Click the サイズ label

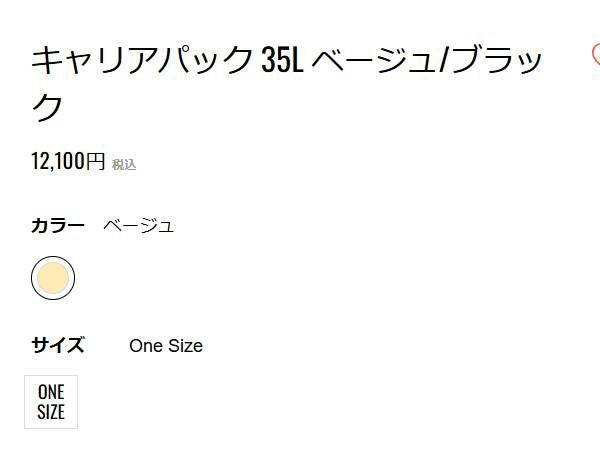[x=58, y=346]
